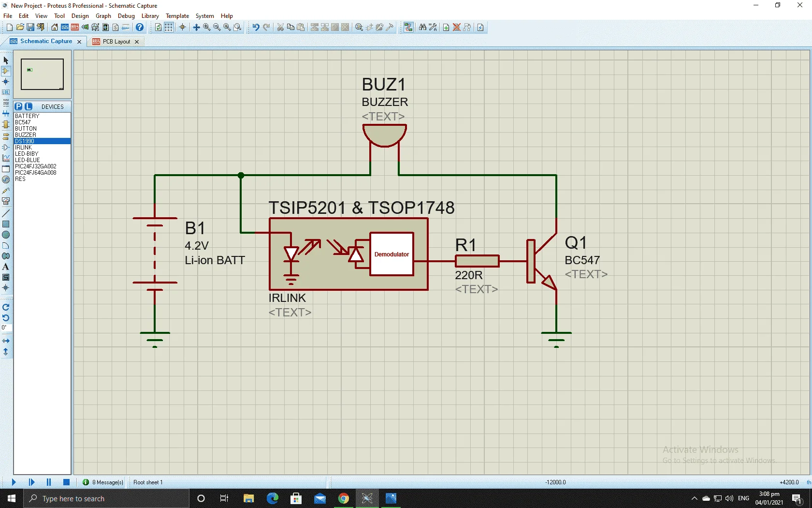Step the simulation forward one frame
812x508 pixels.
[31, 482]
